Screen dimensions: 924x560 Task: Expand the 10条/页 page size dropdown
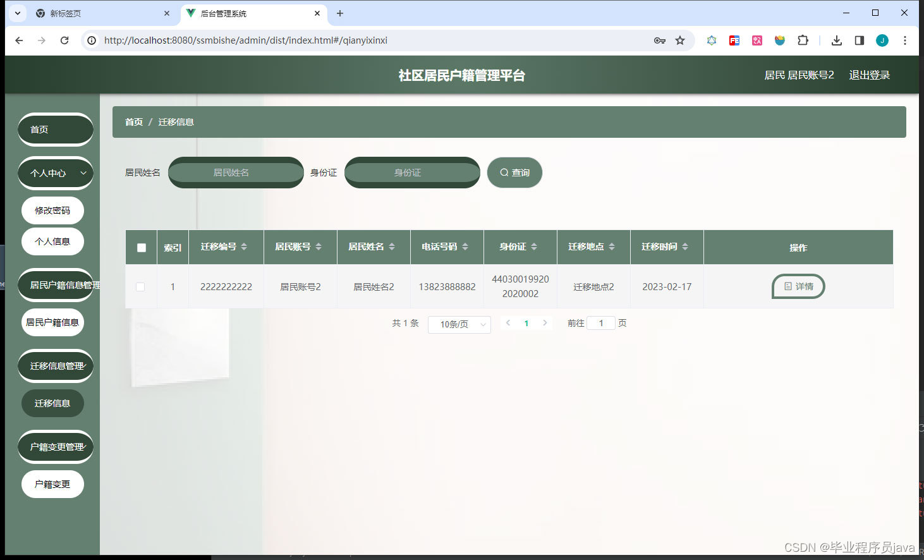click(459, 324)
